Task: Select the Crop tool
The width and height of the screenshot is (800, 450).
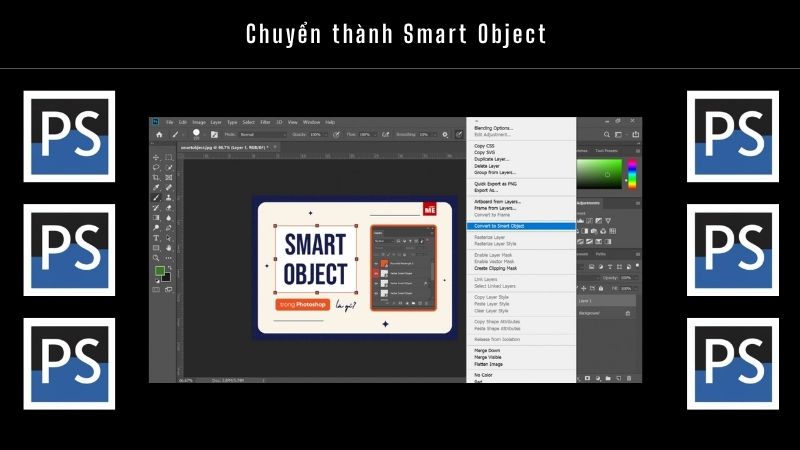Action: tap(156, 178)
